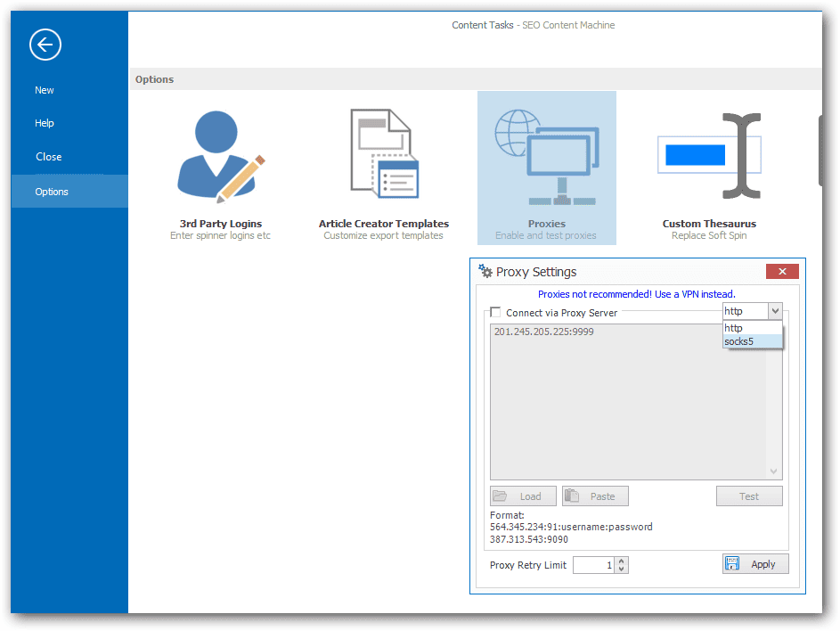Expand the proxy type dropdown arrow
840x631 pixels.
775,311
